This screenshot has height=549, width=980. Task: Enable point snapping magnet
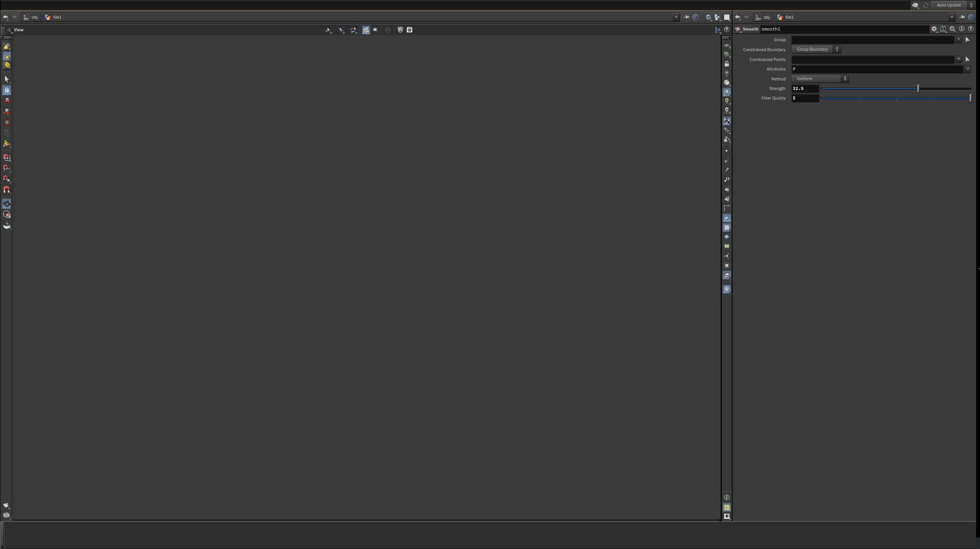click(x=6, y=179)
